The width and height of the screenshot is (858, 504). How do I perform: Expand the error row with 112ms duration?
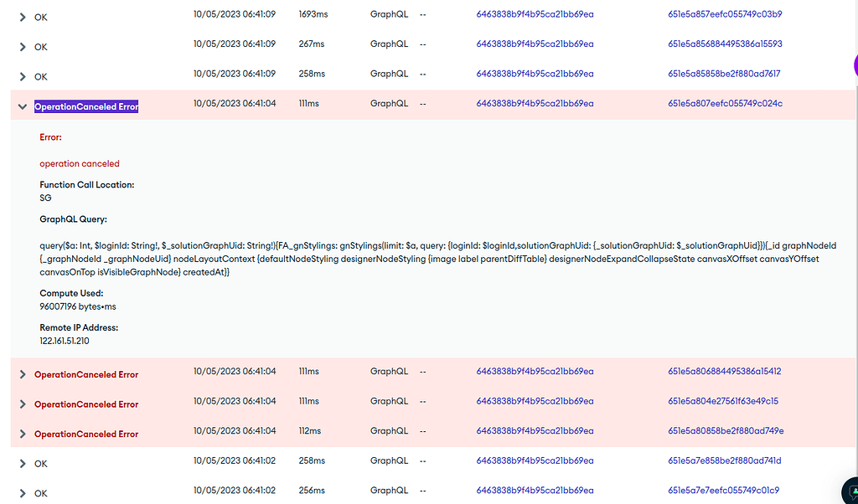click(23, 435)
